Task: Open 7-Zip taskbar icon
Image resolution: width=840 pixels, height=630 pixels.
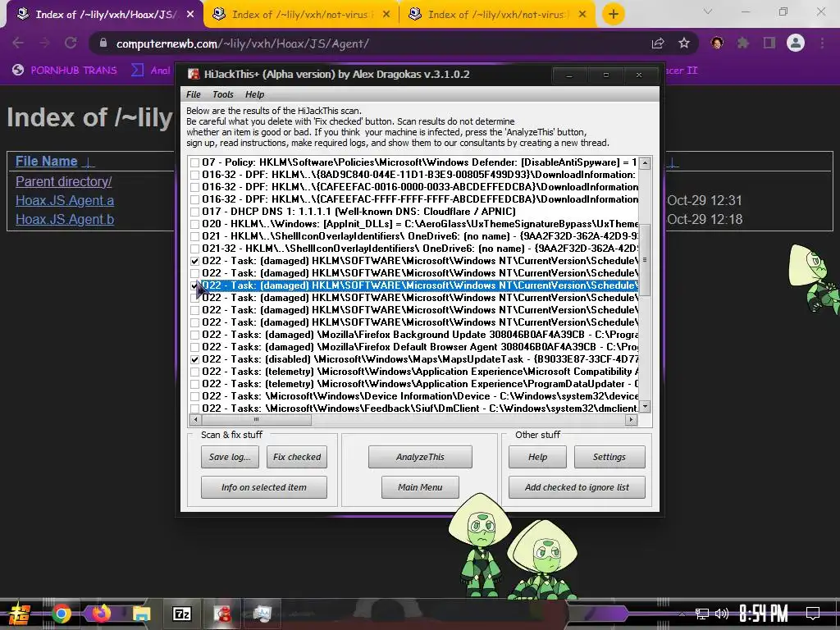Action: pos(181,614)
